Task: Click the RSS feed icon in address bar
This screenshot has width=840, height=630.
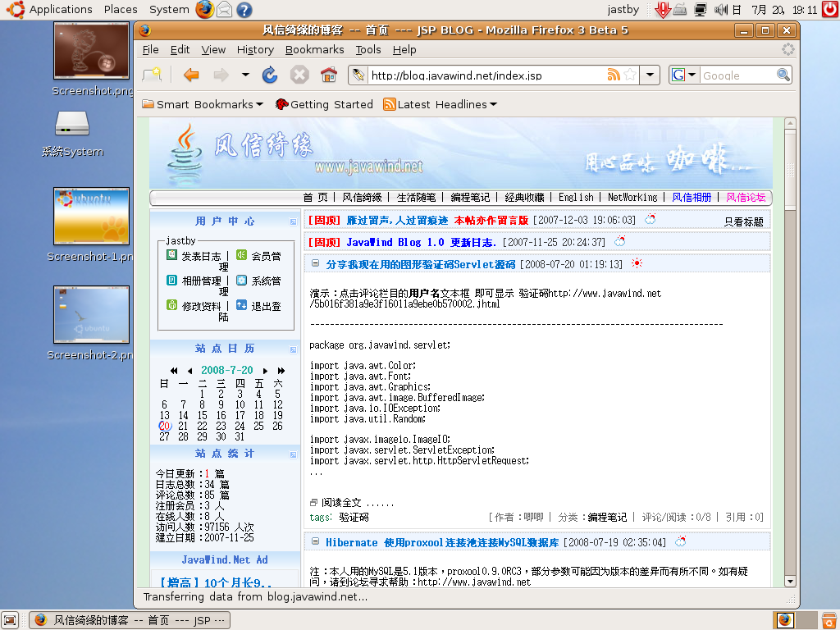Action: pos(613,75)
